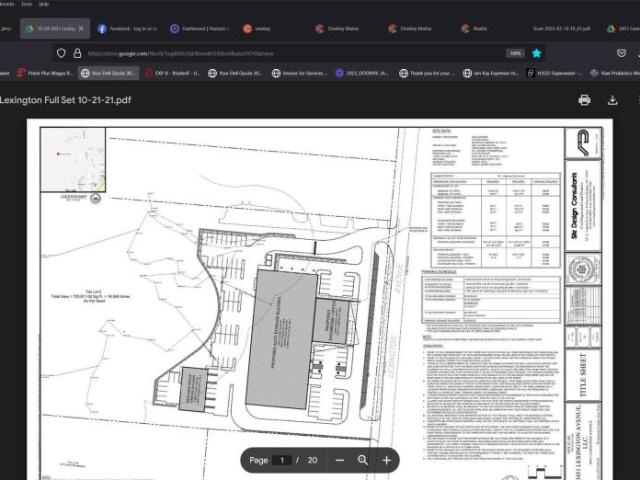Click the location map thumbnail on the plan

click(x=73, y=160)
